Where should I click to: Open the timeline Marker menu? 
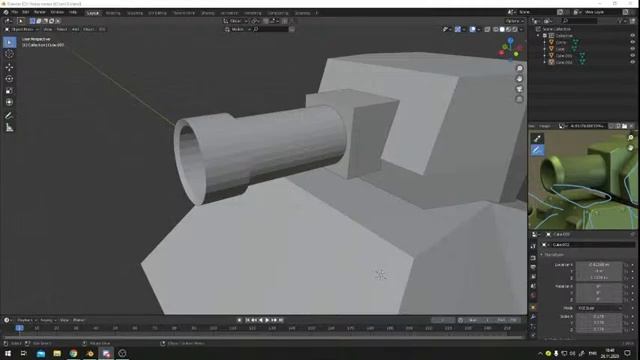(79, 320)
